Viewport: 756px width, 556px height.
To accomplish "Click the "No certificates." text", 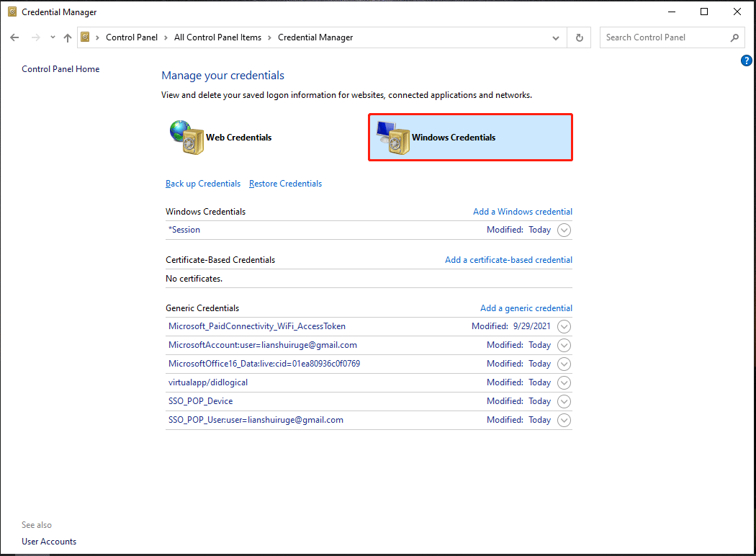I will (194, 279).
